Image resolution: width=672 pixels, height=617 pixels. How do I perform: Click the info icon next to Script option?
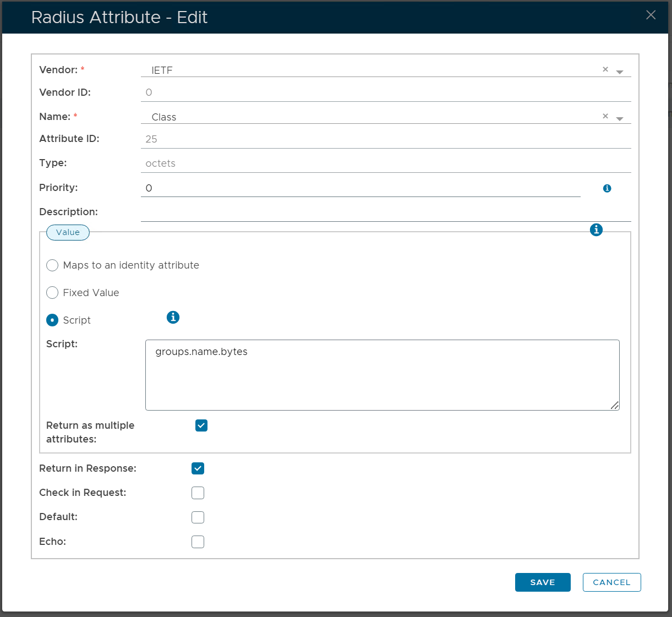tap(173, 317)
